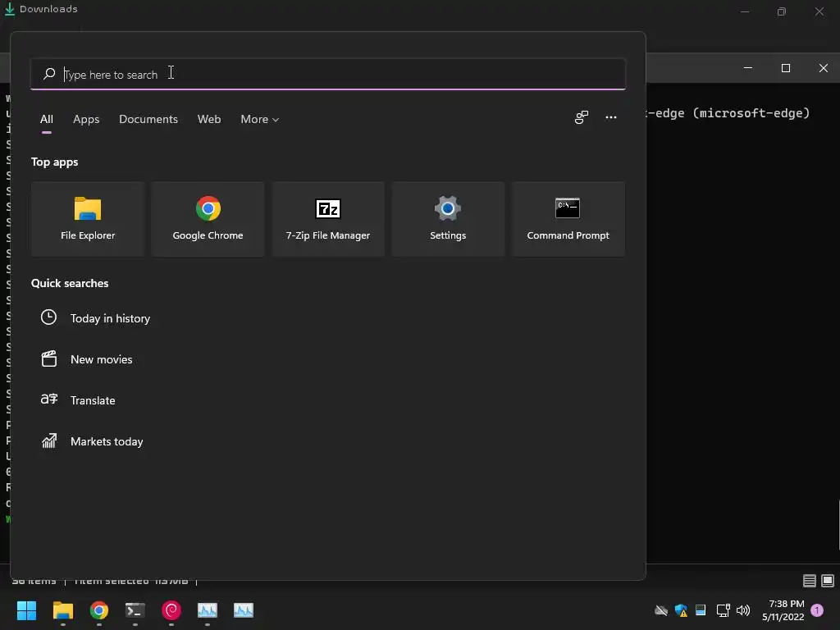
Task: Maximize the terminal window
Action: pos(786,68)
